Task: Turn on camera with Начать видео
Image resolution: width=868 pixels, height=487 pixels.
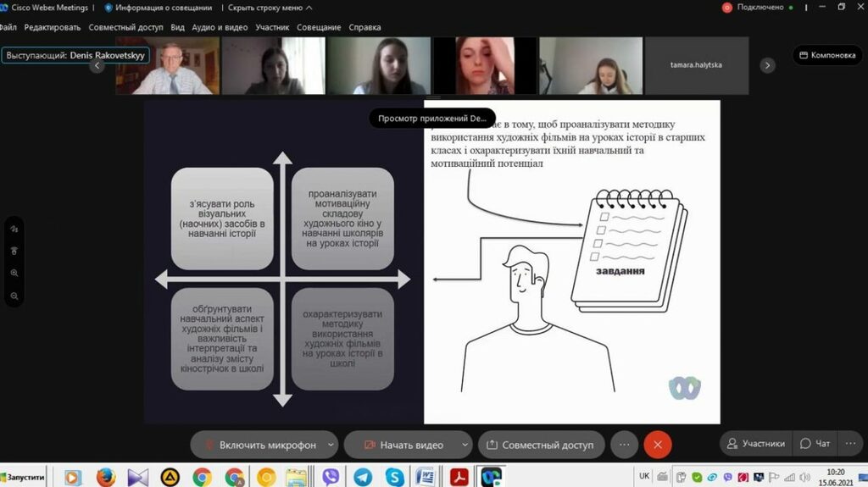Action: pos(402,445)
